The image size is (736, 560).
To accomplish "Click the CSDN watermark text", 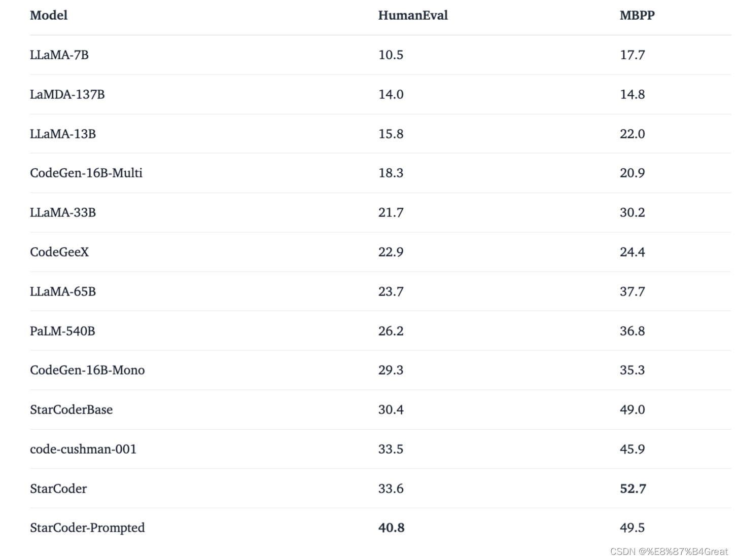I will pyautogui.click(x=669, y=551).
